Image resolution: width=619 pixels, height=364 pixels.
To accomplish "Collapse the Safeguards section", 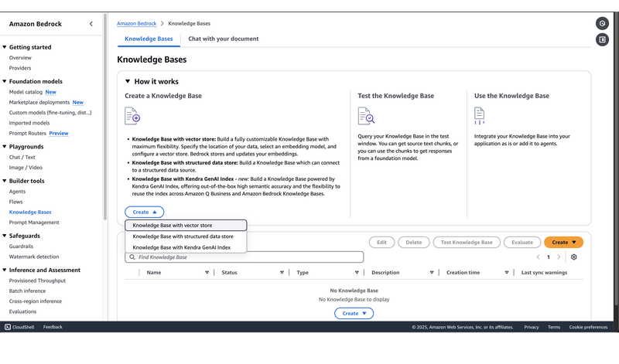I will click(x=5, y=236).
